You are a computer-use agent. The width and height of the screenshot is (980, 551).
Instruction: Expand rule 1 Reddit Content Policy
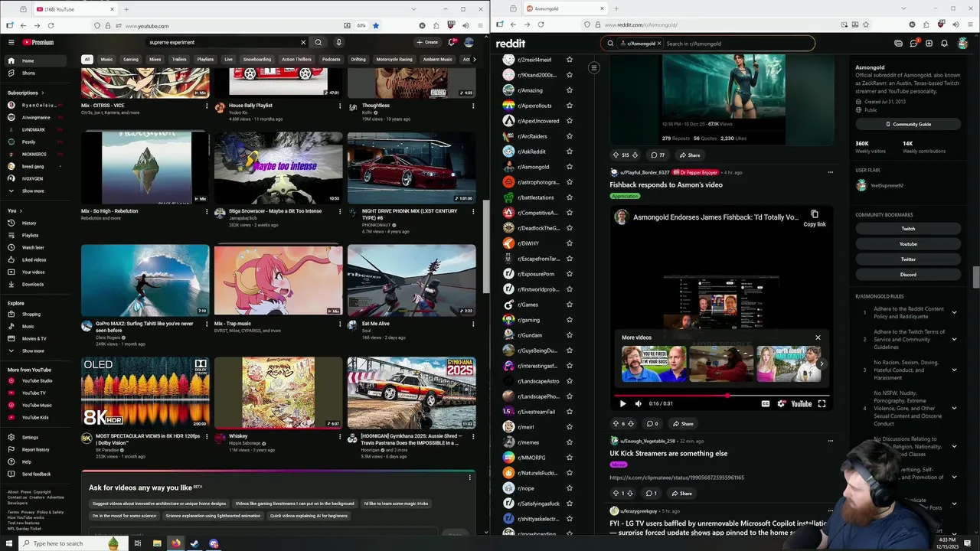(x=954, y=312)
